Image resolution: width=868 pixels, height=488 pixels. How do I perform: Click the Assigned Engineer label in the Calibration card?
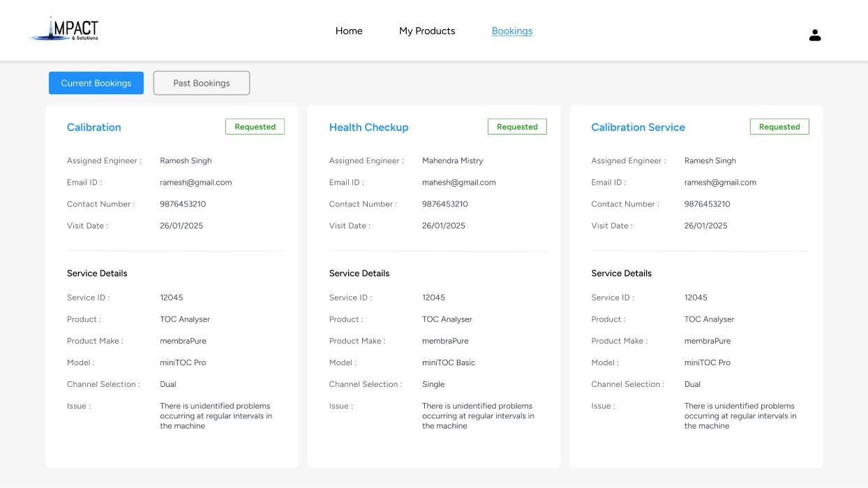tap(104, 160)
